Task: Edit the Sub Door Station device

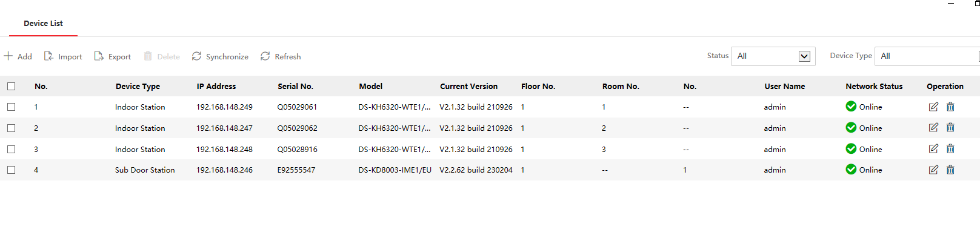Action: coord(933,170)
